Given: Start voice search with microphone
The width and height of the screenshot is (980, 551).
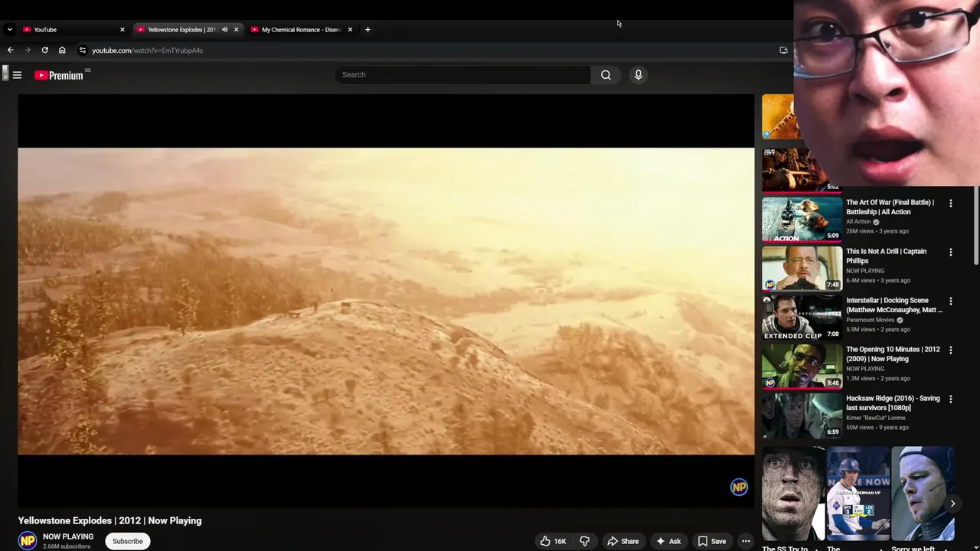Looking at the screenshot, I should pyautogui.click(x=638, y=74).
